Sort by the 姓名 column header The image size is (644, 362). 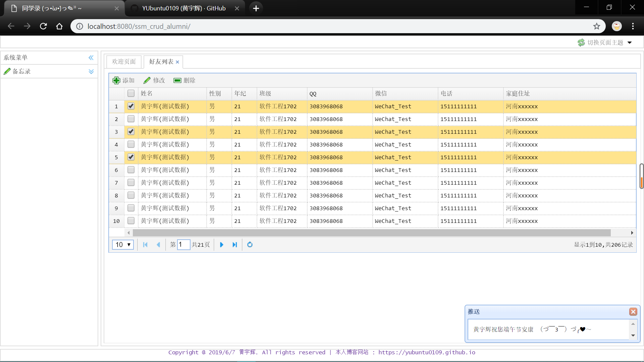pyautogui.click(x=147, y=94)
